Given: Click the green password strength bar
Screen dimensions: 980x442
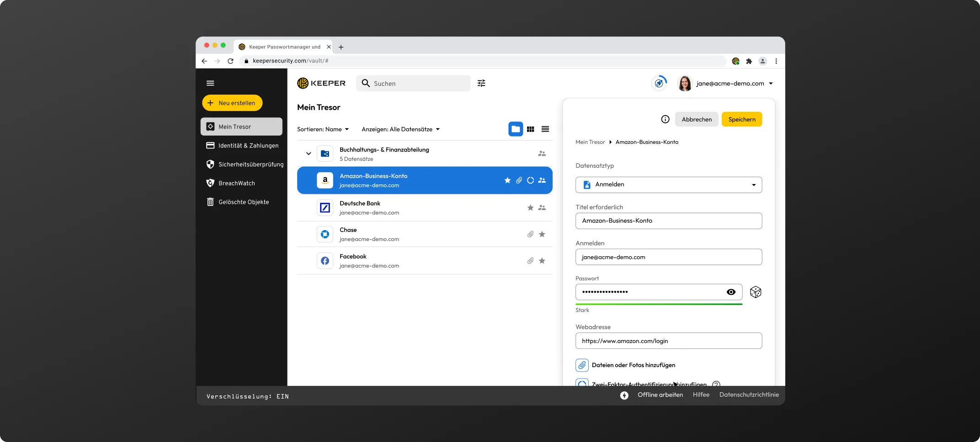Looking at the screenshot, I should tap(659, 304).
